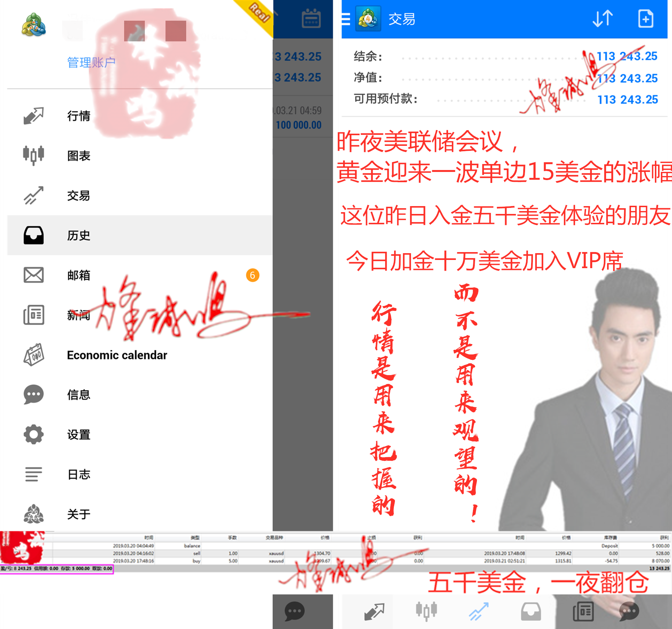Click the sort arrows icon in header

(x=602, y=19)
